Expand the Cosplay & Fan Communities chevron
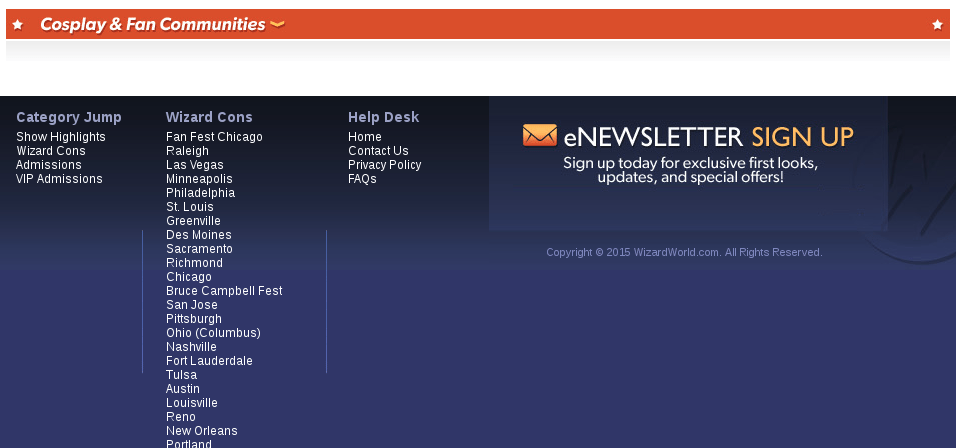The image size is (956, 448). pos(277,25)
